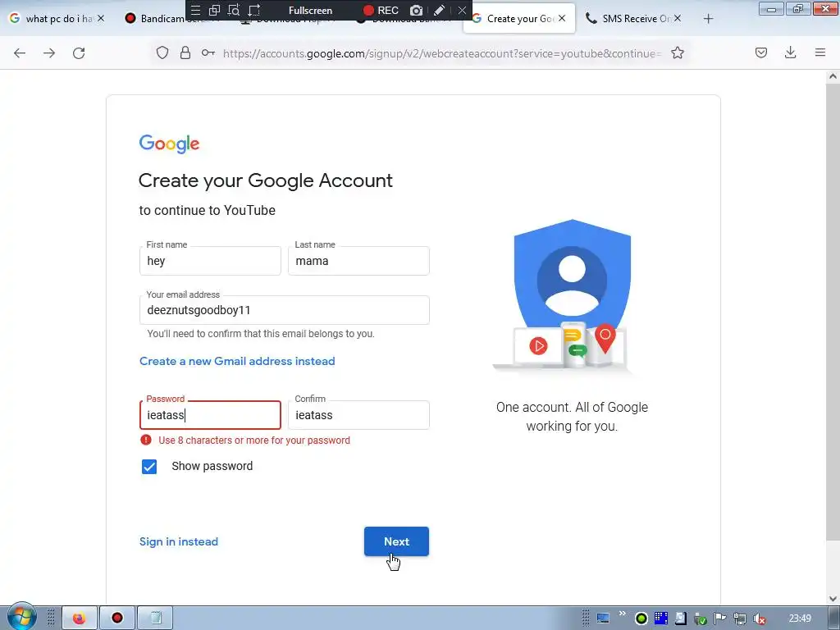This screenshot has width=840, height=630.
Task: Click the address bar URL
Action: tap(442, 53)
